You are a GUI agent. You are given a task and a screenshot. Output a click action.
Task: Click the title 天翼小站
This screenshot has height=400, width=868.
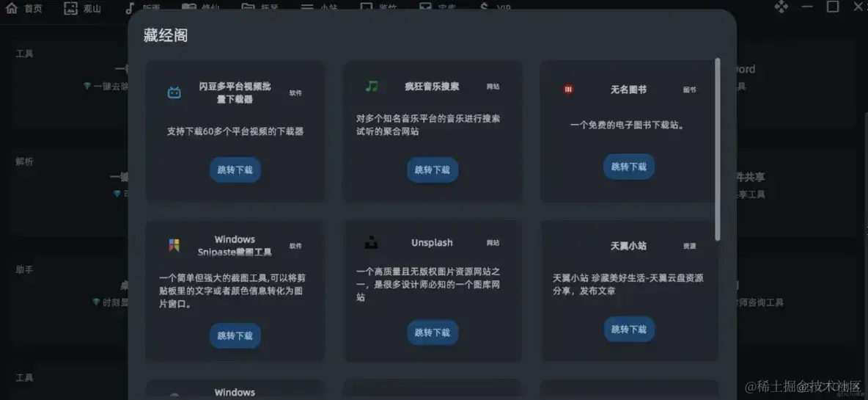628,246
